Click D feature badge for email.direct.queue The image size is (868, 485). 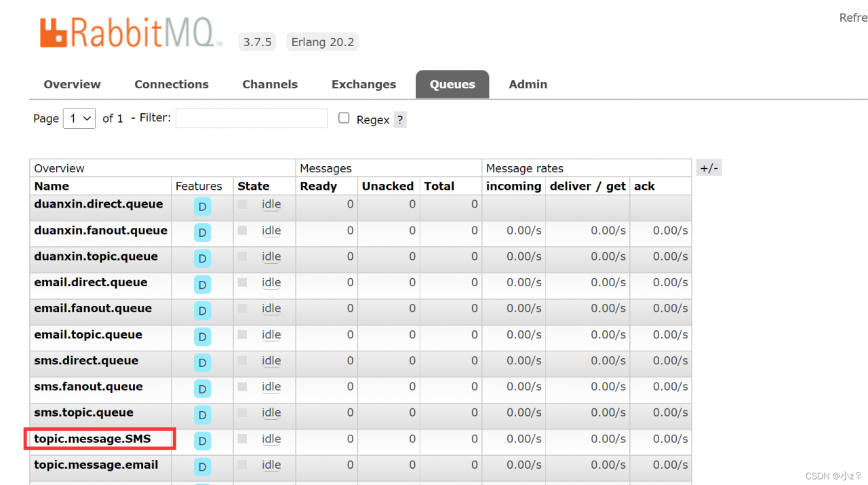click(202, 285)
